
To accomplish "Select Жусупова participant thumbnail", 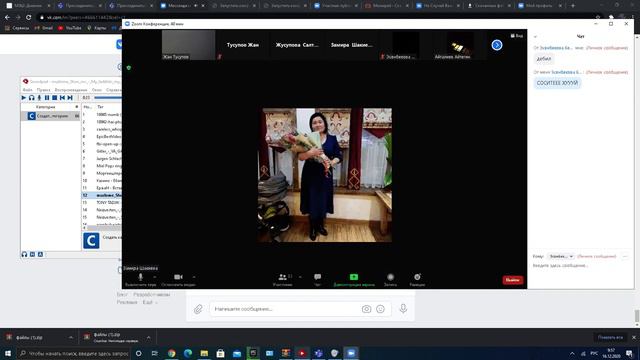I will (297, 45).
